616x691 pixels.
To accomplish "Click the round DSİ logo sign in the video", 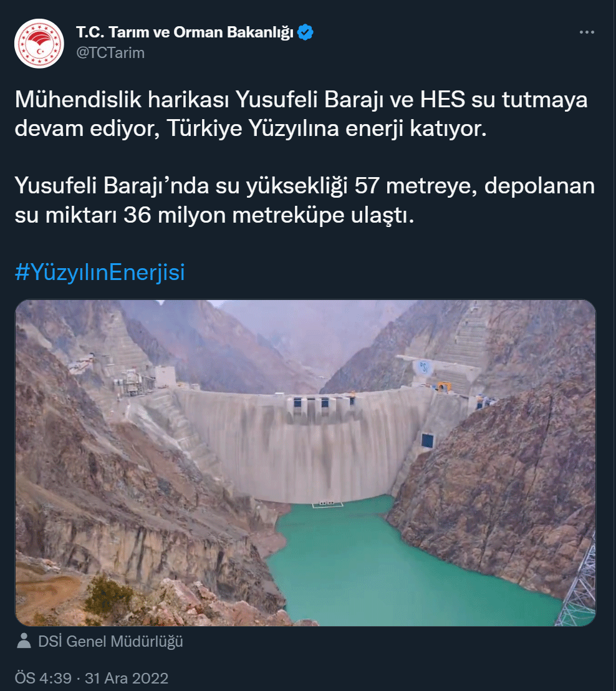I will point(424,367).
